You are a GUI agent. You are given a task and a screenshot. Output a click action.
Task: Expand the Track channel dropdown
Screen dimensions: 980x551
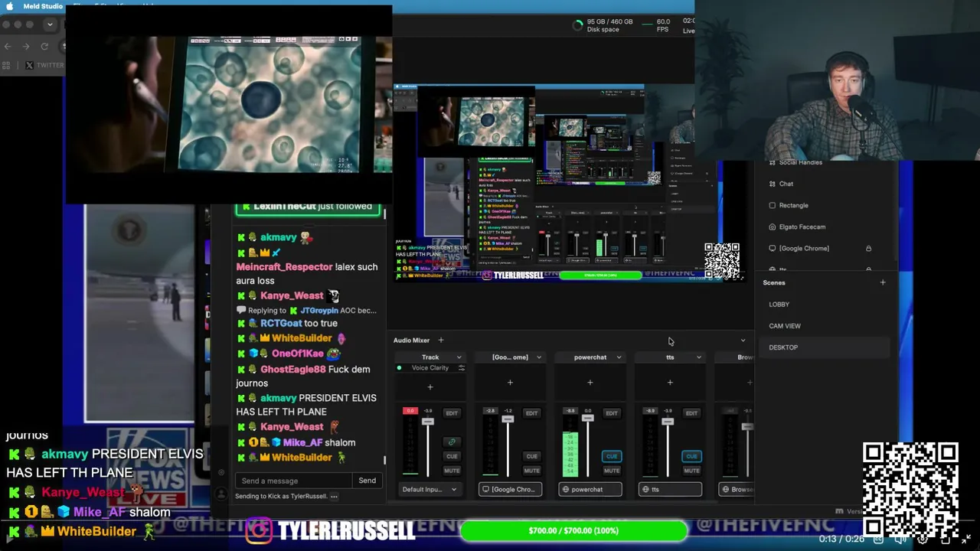459,357
